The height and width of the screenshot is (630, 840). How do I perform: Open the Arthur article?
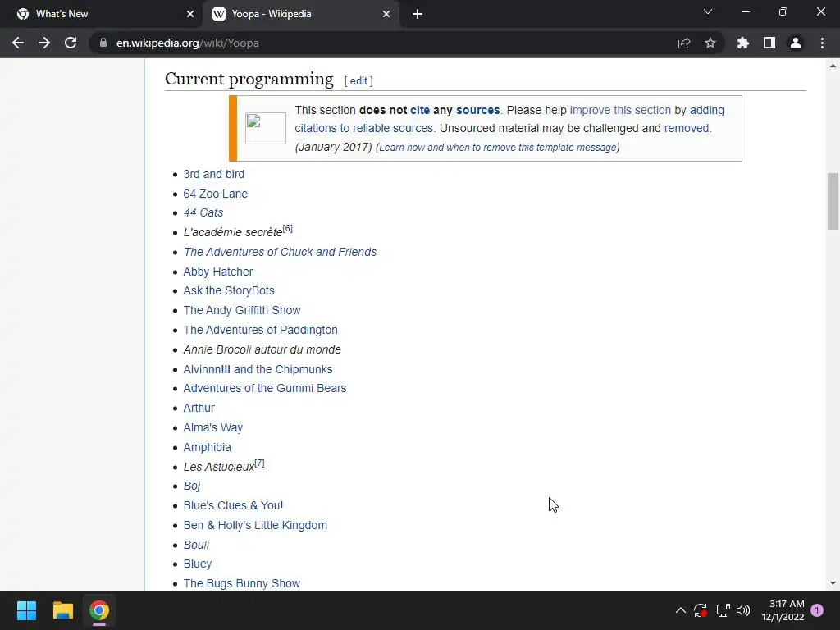(x=199, y=408)
